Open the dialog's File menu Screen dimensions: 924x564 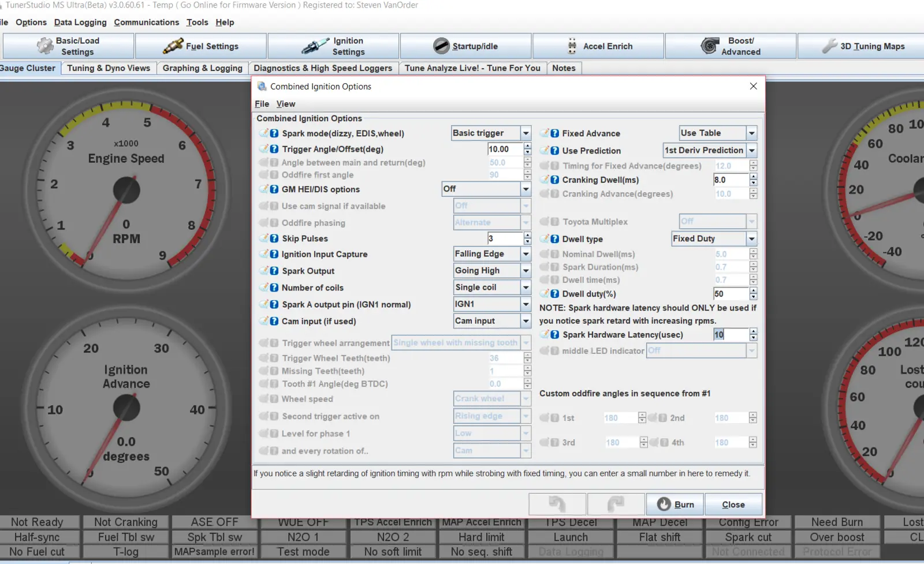pos(262,104)
